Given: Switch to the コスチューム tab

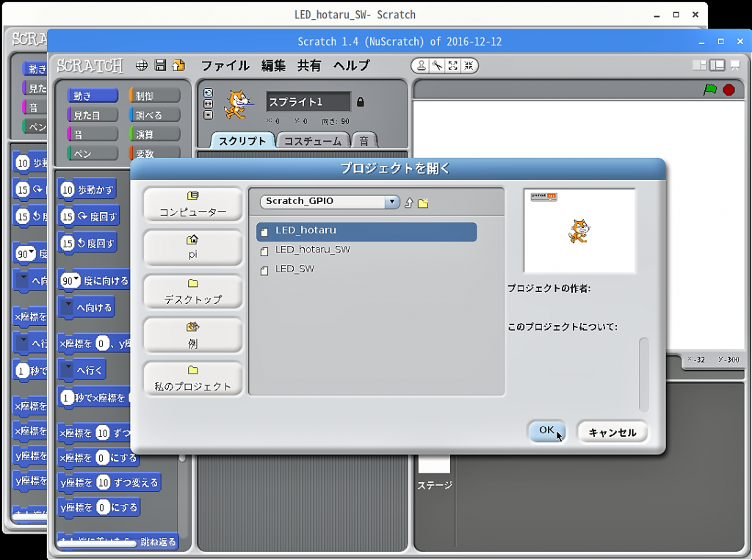Looking at the screenshot, I should tap(313, 141).
